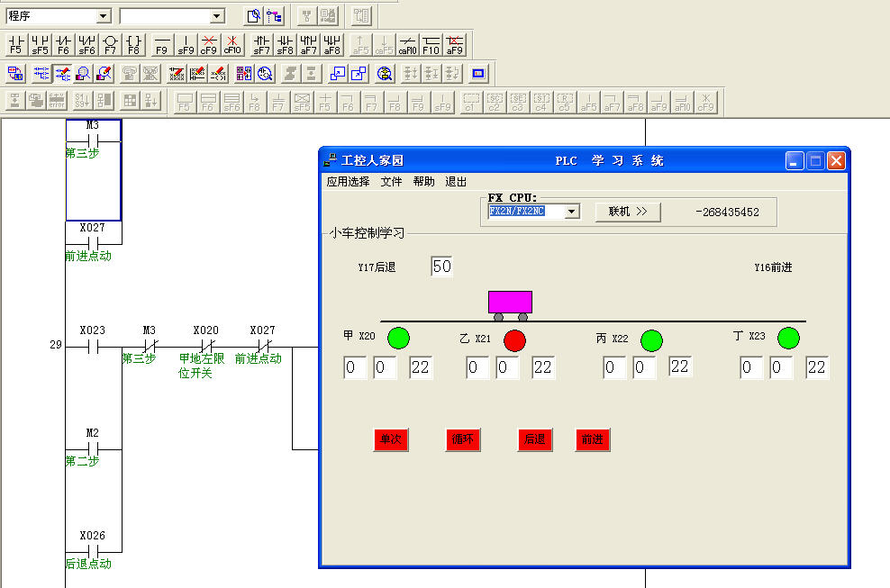Click the 联机 >> button
890x588 pixels.
(x=628, y=212)
